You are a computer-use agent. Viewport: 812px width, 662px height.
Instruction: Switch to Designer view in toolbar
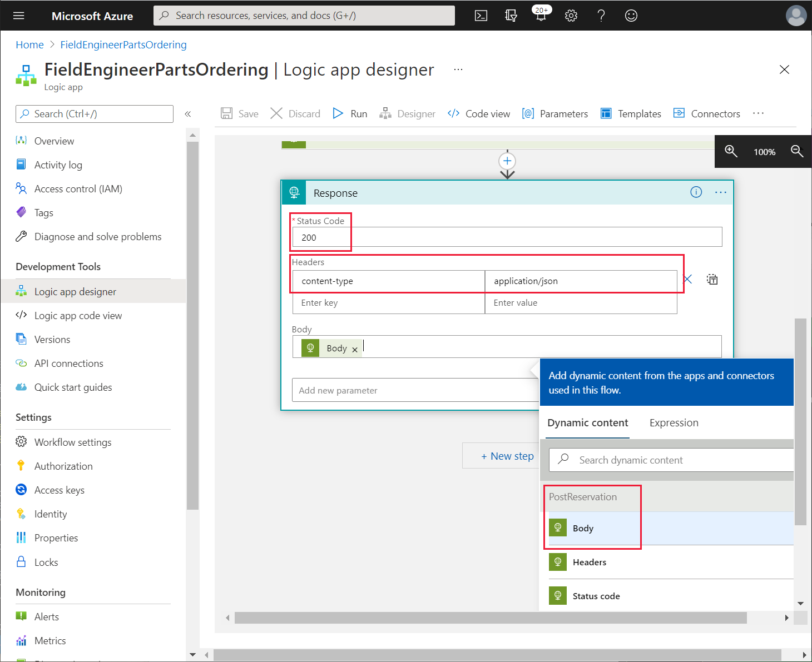[x=407, y=113]
